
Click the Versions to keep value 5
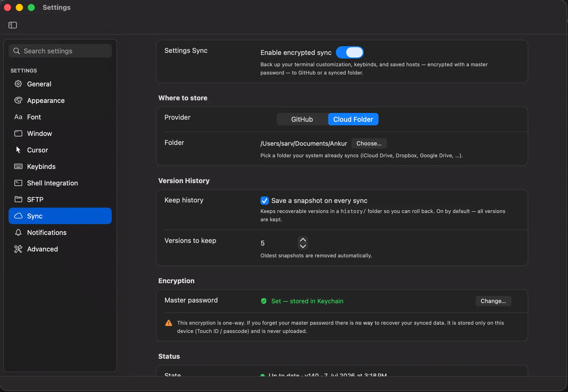click(263, 243)
